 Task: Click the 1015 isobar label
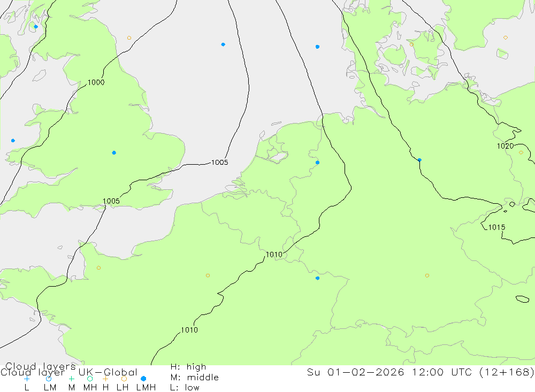coord(497,227)
